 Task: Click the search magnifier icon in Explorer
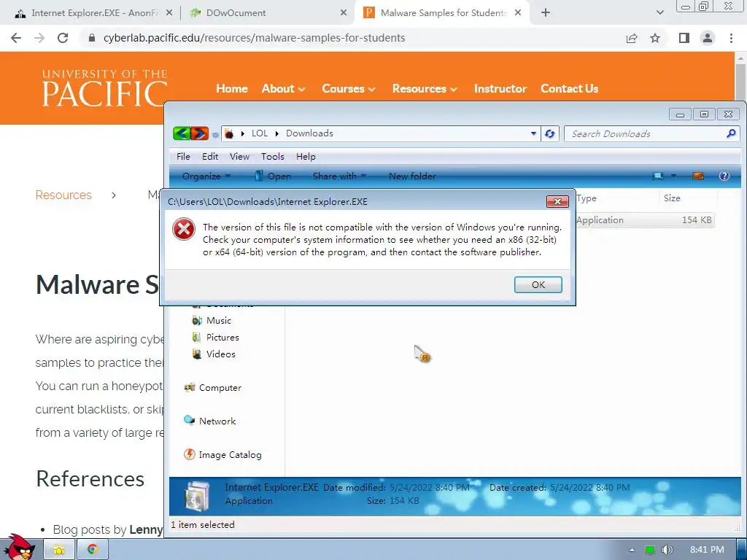coord(731,134)
